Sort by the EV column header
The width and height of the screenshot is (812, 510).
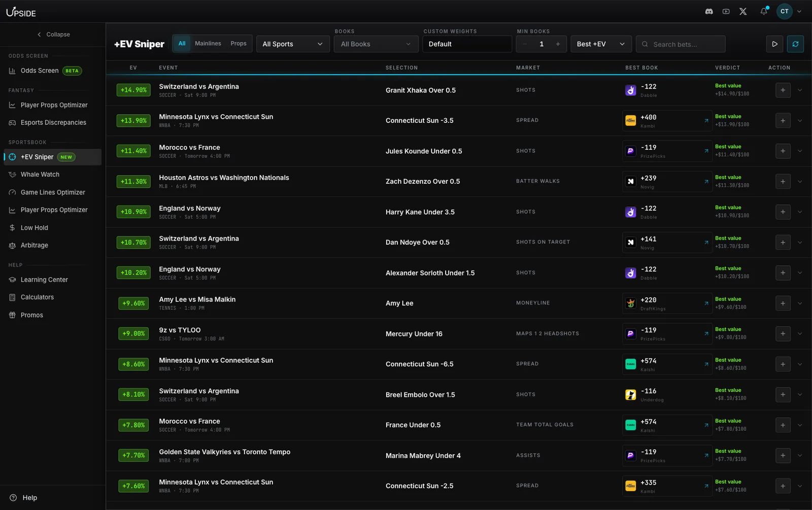133,67
